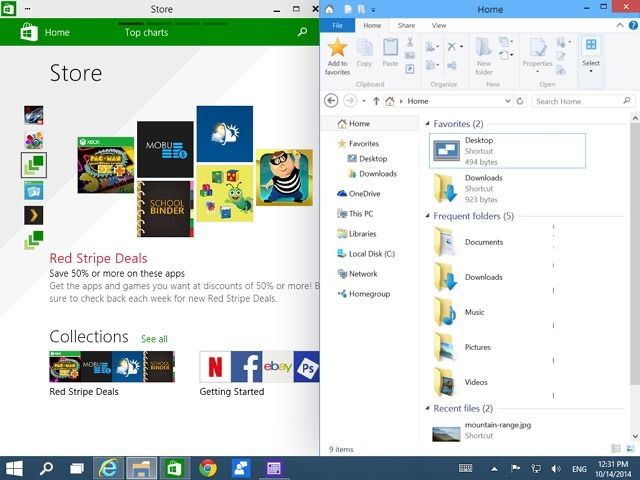Screen dimensions: 640x480
Task: Select OneDrive in the navigation pane
Action: (364, 194)
